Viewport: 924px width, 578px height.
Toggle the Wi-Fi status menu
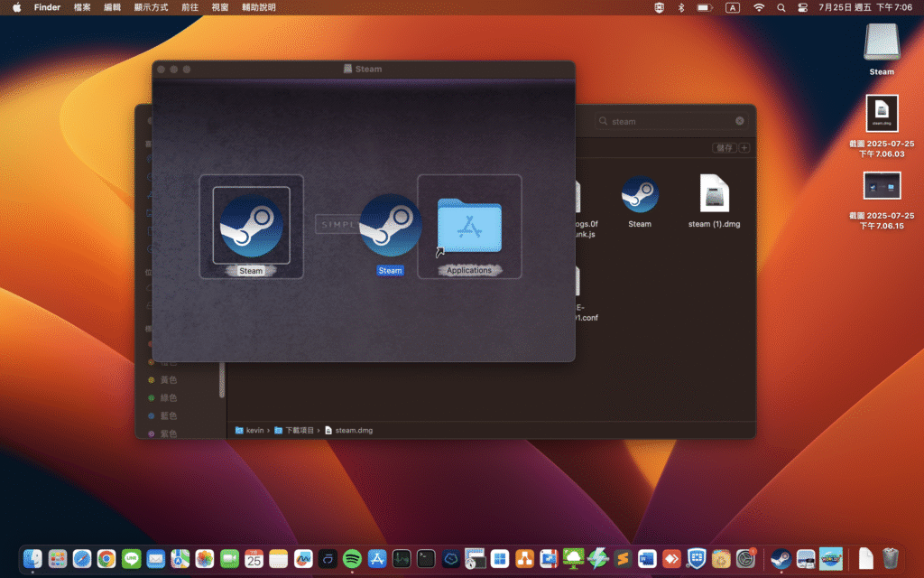pos(759,7)
